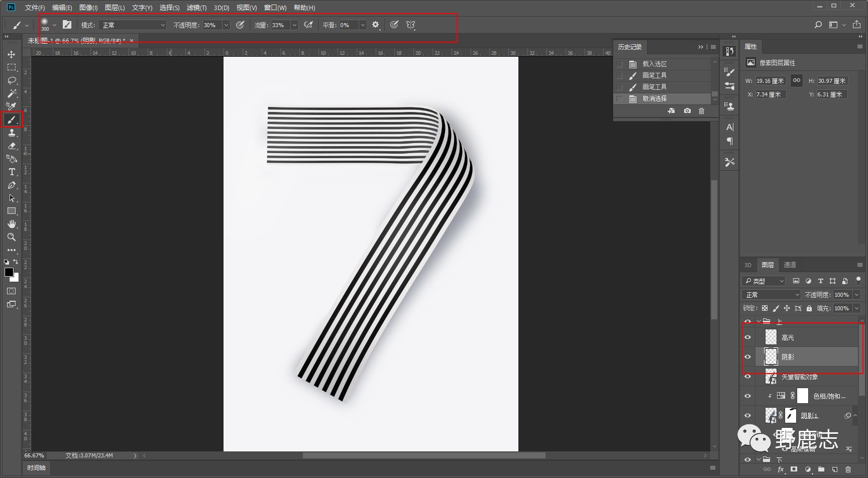The image size is (868, 478).
Task: Open brush smoothing options gear
Action: tap(375, 25)
